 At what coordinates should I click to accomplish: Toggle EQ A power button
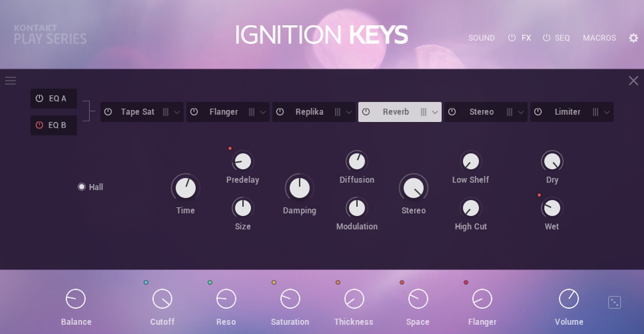click(39, 98)
